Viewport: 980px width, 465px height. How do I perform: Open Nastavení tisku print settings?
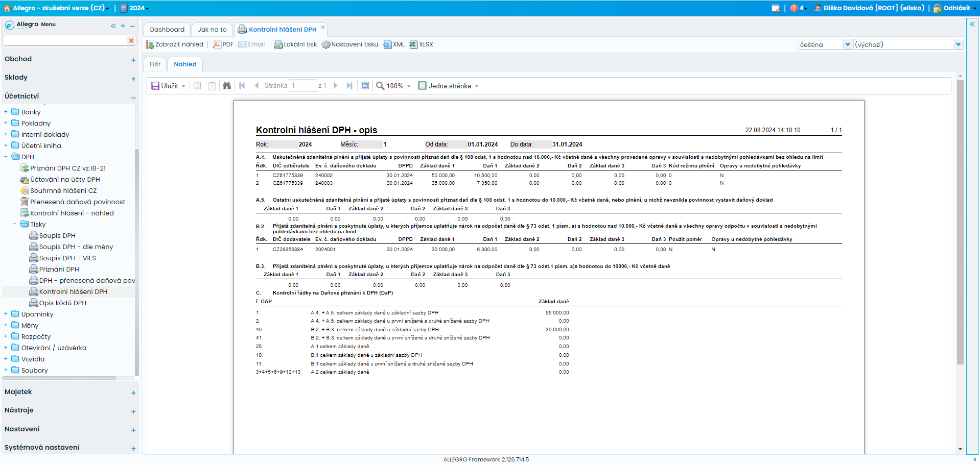(x=350, y=44)
